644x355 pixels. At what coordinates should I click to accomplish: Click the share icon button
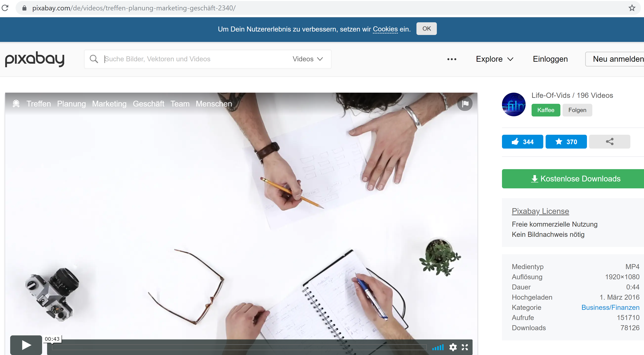[609, 142]
